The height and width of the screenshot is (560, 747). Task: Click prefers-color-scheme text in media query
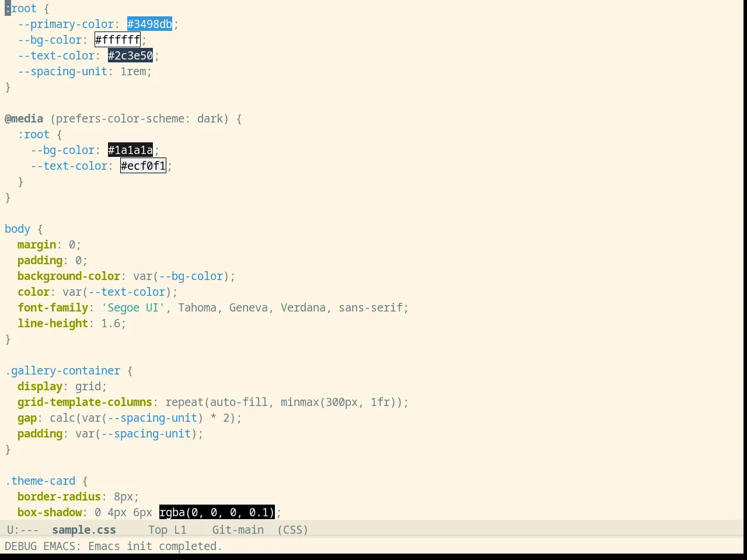coord(120,118)
